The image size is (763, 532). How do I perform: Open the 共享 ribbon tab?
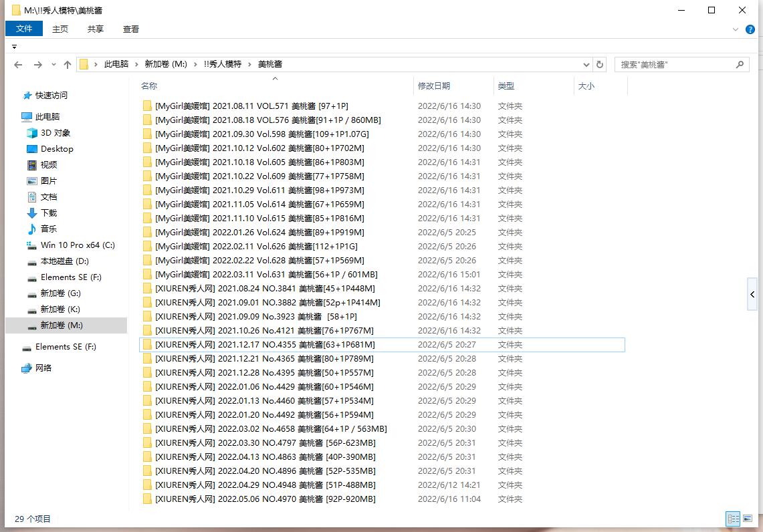96,29
